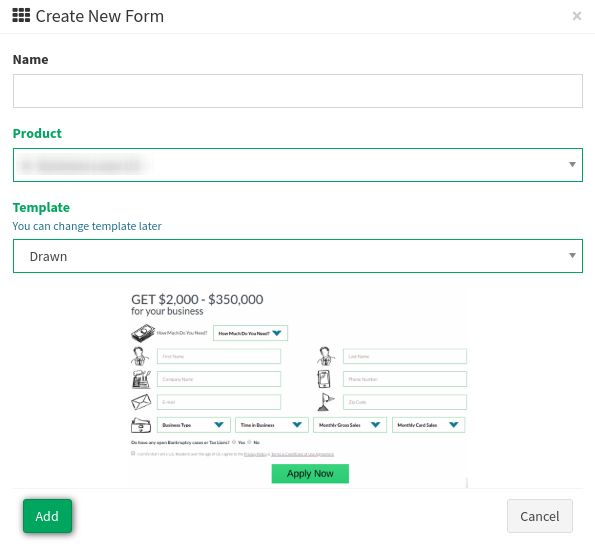Expand the Time in Business dropdown
Screen dimensions: 595x557
272,425
